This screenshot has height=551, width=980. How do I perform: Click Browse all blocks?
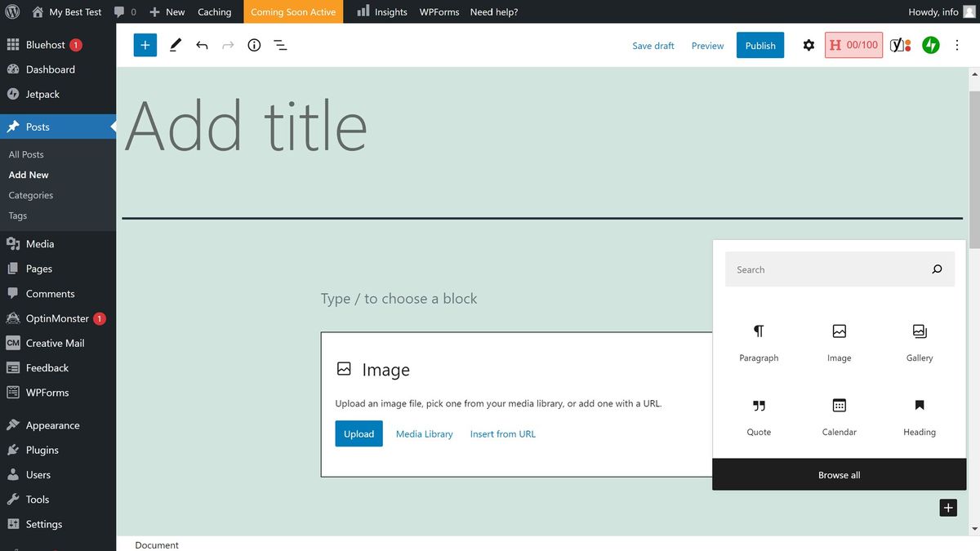point(840,474)
